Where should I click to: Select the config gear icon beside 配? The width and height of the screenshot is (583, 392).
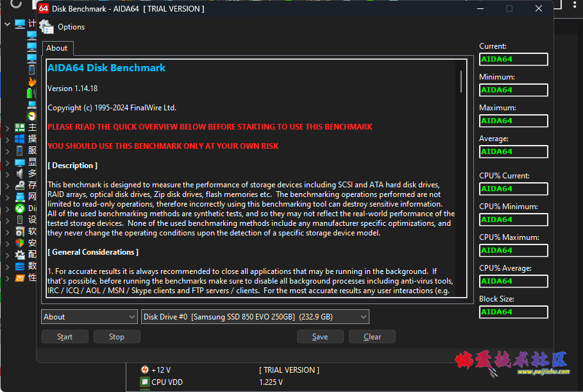[x=20, y=255]
